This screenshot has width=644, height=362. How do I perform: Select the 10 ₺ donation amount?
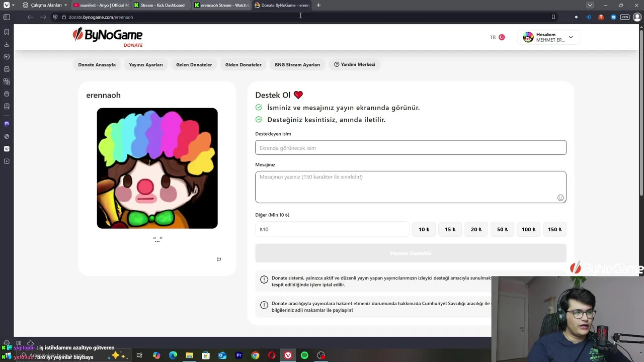(x=424, y=229)
